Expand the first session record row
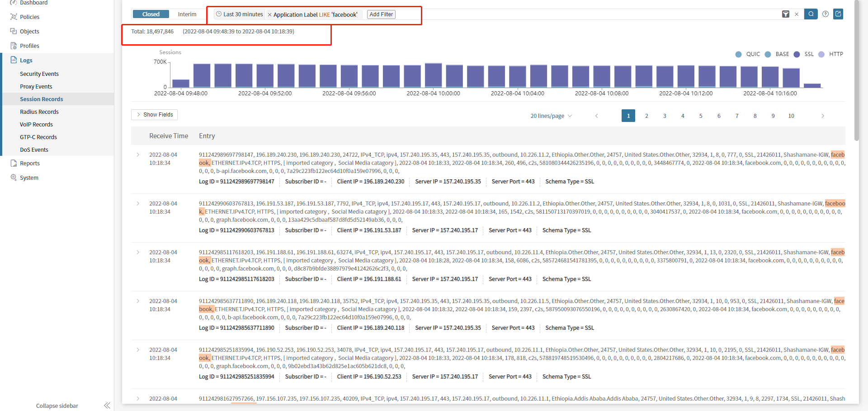868x411 pixels. pyautogui.click(x=138, y=155)
